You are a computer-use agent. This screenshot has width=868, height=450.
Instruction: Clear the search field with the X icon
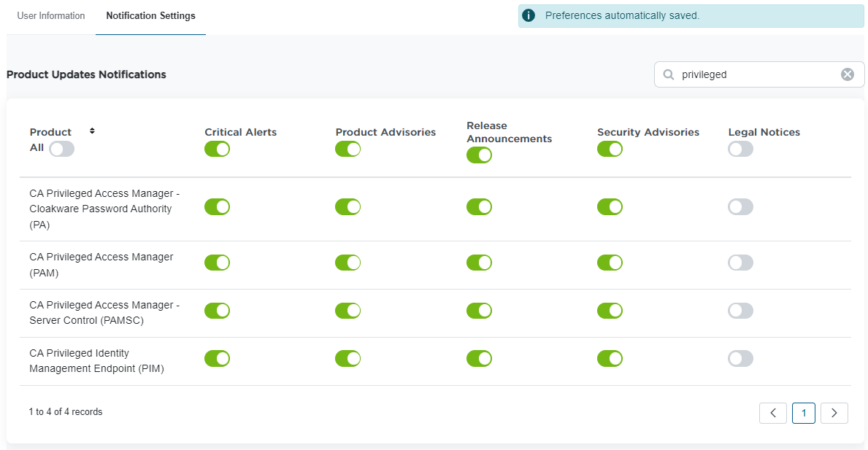(x=847, y=74)
